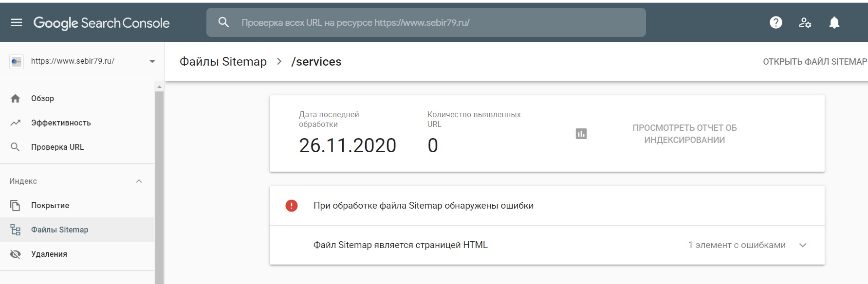Open Покрытие report in sidebar
The height and width of the screenshot is (284, 868).
[50, 206]
